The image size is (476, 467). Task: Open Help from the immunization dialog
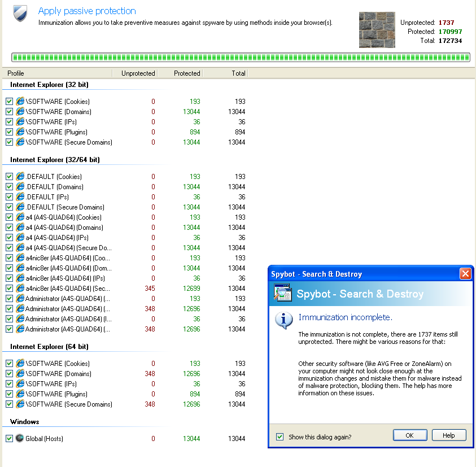coord(449,435)
